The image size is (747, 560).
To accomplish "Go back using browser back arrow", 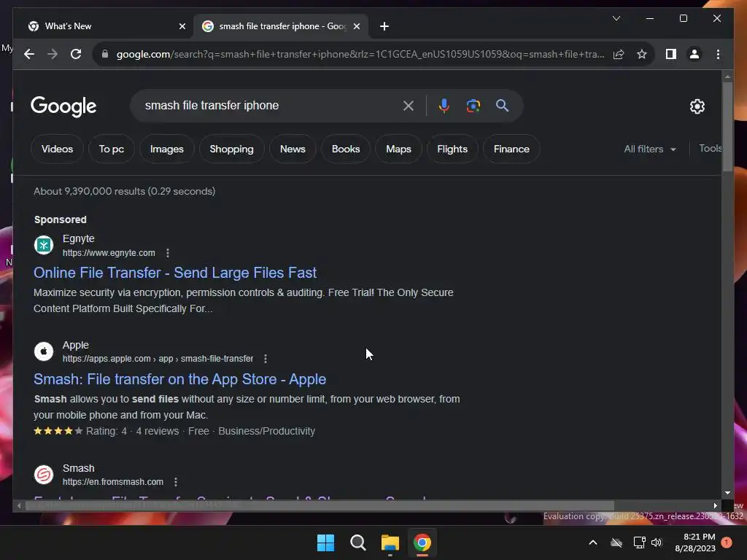I will point(29,54).
